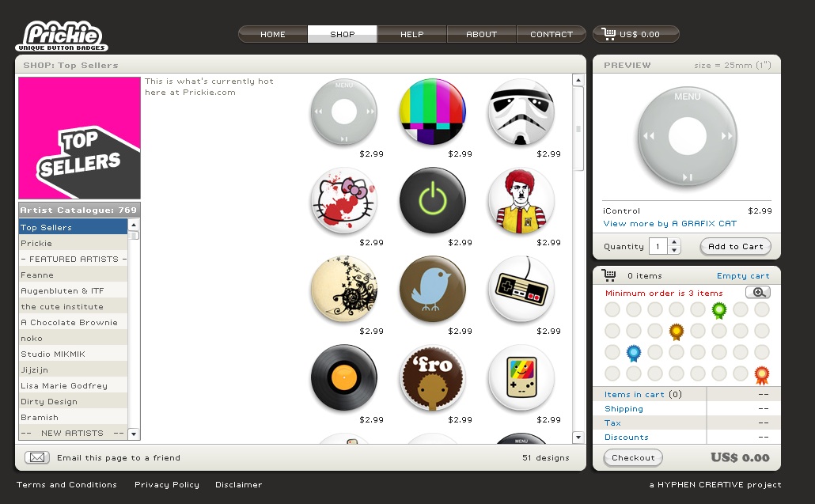Select Top Sellers in artist catalogue
This screenshot has height=504, width=815.
pyautogui.click(x=74, y=227)
